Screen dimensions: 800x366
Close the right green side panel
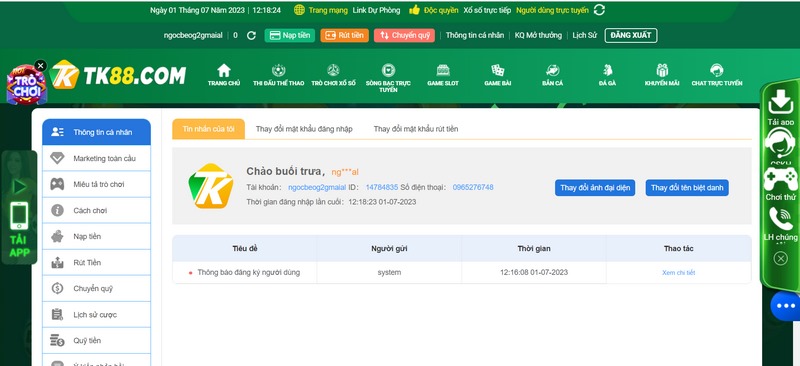pos(781,258)
